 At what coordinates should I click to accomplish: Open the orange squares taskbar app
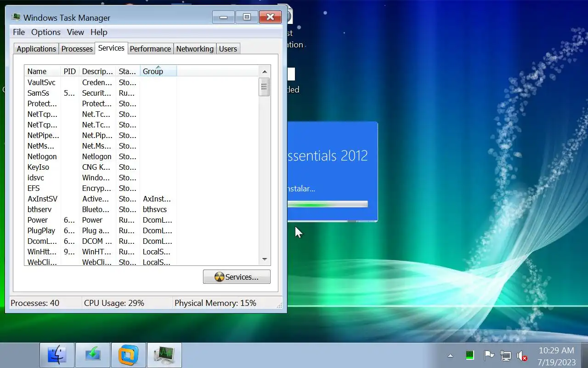tap(129, 355)
